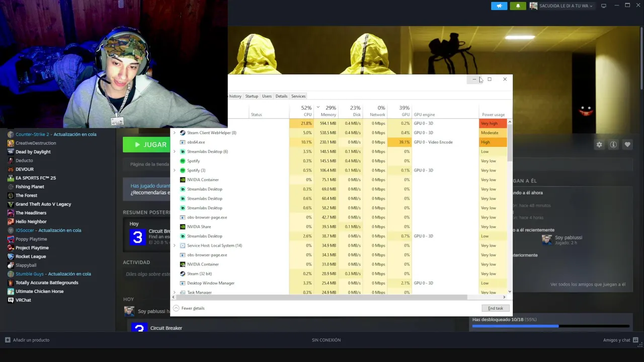Open Services tab in Task Manager

(x=298, y=96)
